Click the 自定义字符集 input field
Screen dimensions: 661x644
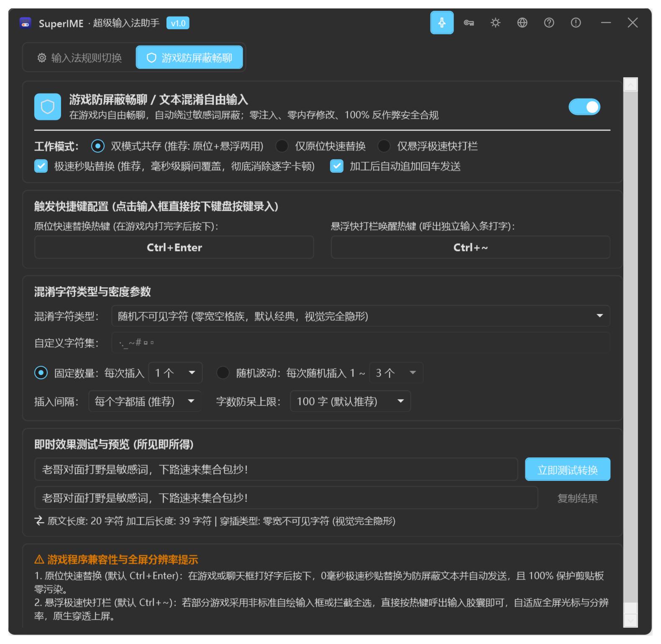pyautogui.click(x=361, y=343)
